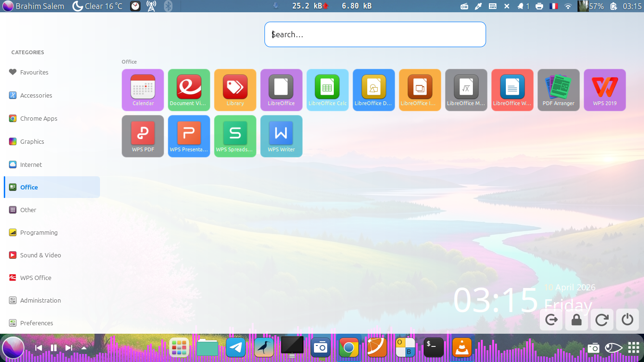
Task: Skip to next track in the panel
Action: [x=69, y=348]
